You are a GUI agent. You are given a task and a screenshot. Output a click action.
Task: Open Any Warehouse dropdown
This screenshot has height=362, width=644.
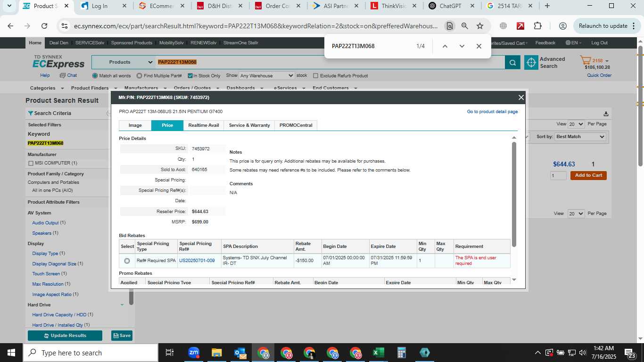click(266, 75)
